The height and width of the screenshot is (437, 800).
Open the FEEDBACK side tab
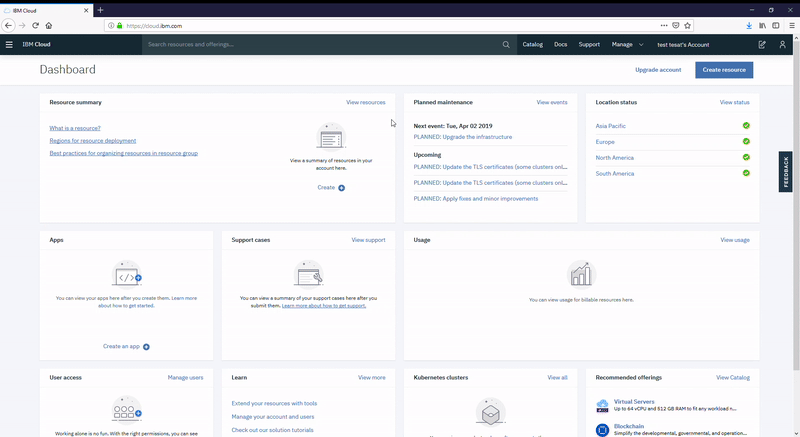(786, 172)
